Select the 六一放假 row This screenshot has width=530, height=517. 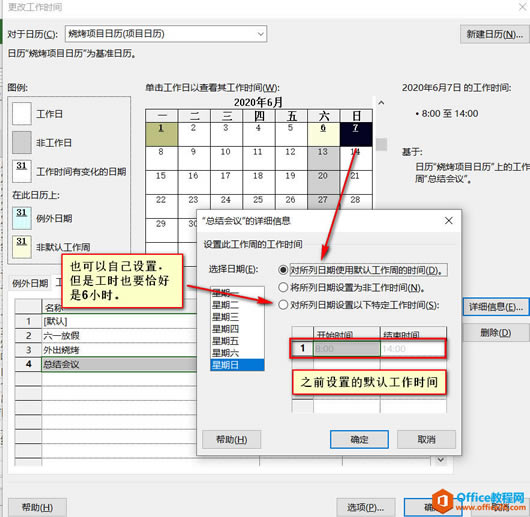coord(119,336)
